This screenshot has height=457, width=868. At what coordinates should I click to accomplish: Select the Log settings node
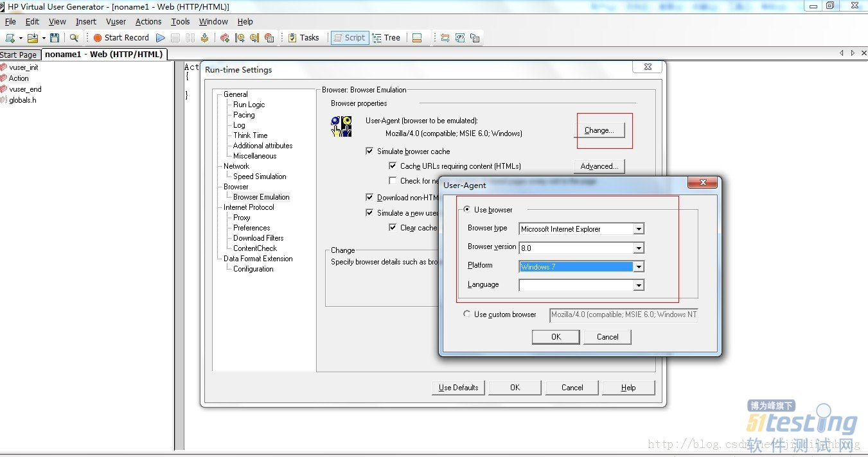(239, 125)
